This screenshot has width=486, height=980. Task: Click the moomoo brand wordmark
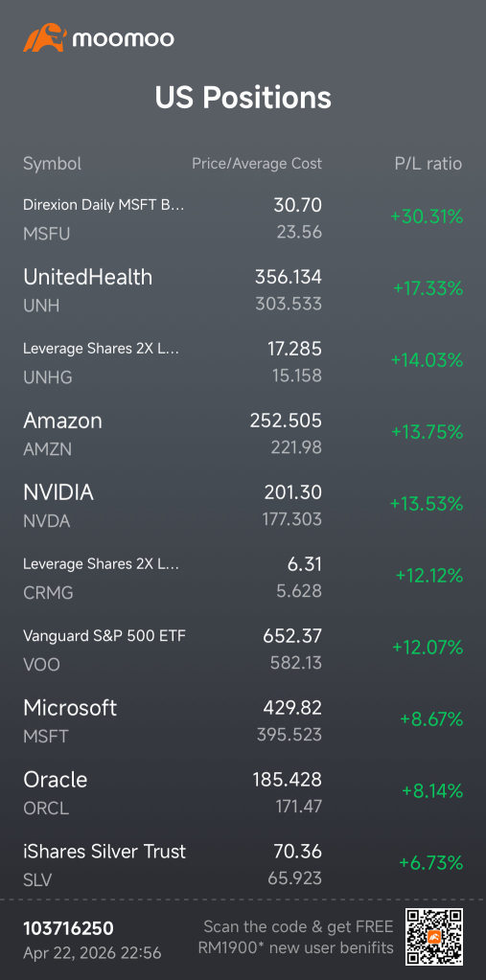[x=124, y=39]
